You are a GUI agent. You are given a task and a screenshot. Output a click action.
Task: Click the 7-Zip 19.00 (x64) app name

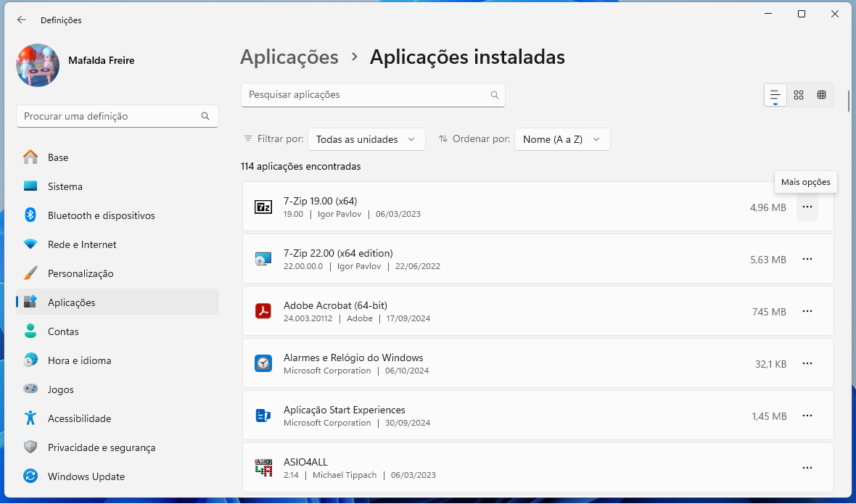coord(321,201)
